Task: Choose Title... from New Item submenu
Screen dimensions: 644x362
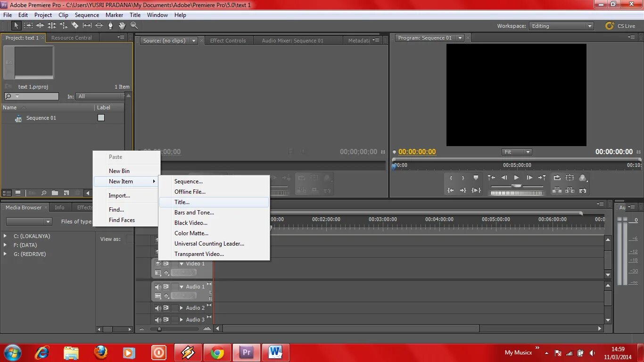Action: [214, 202]
